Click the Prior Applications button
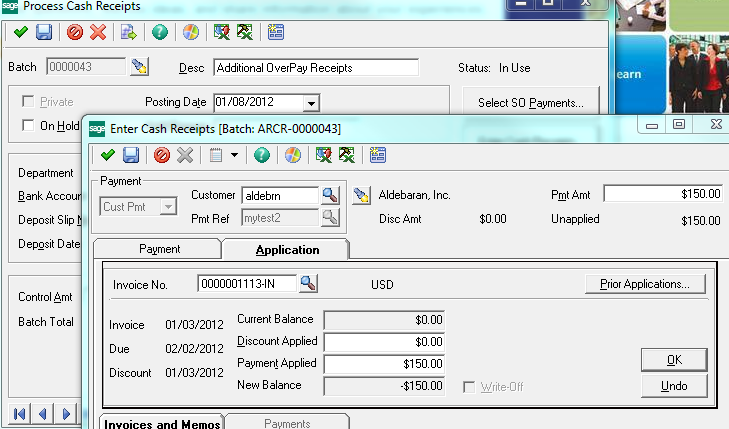 point(644,284)
